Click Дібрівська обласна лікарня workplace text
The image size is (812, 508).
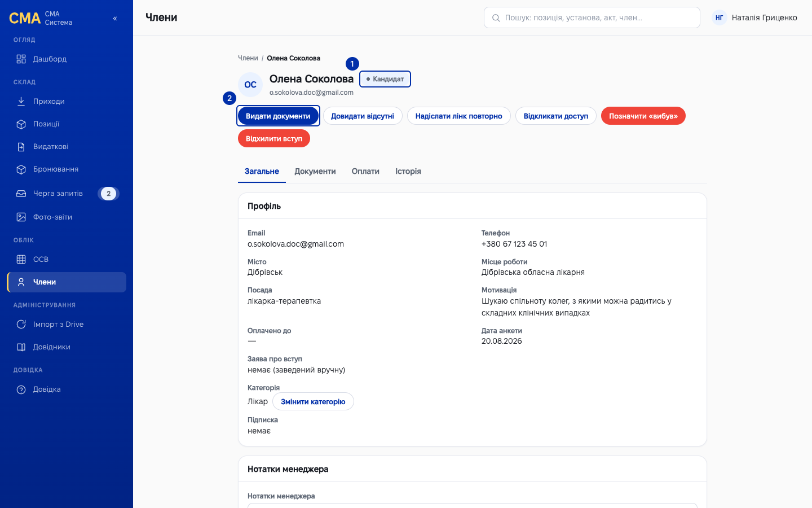(x=533, y=272)
